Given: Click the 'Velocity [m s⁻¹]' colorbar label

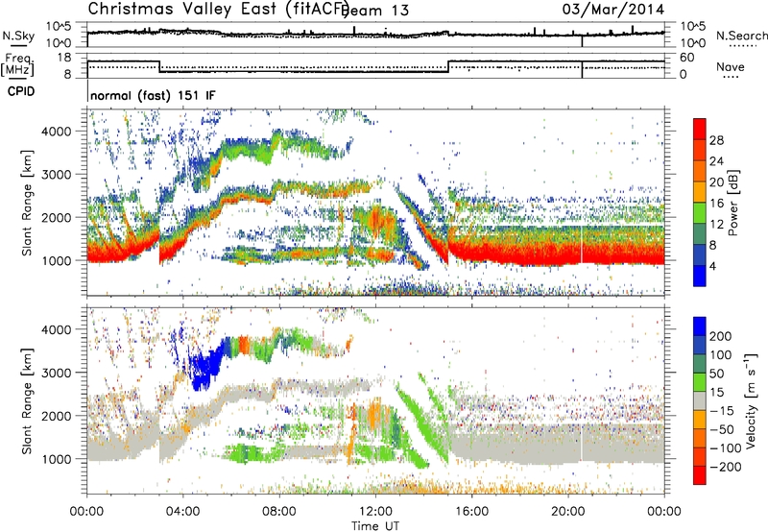Looking at the screenshot, I should [x=751, y=401].
